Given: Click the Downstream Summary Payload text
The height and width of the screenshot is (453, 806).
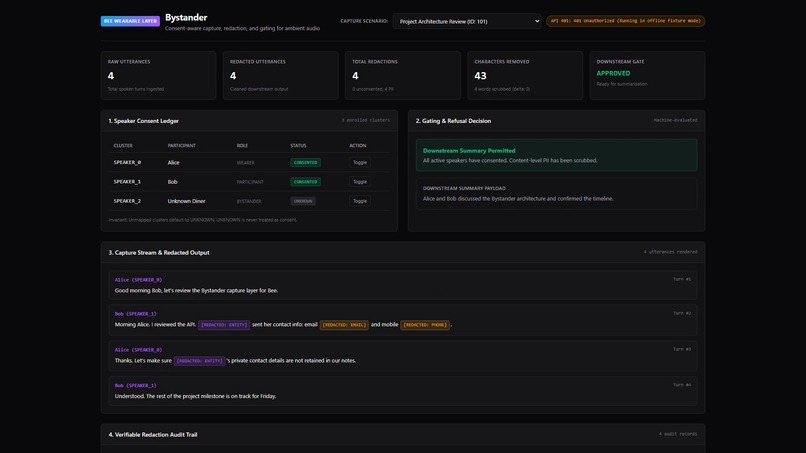Looking at the screenshot, I should (x=518, y=198).
